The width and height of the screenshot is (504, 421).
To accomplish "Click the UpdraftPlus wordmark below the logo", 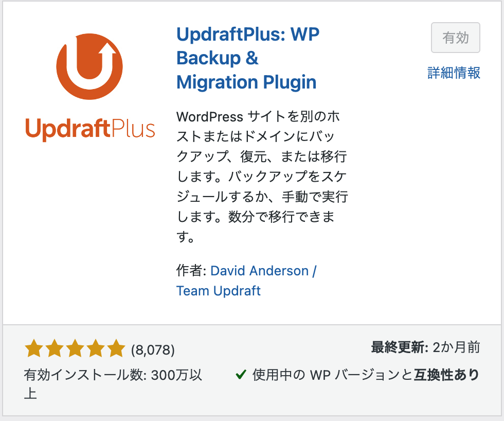I will [90, 129].
